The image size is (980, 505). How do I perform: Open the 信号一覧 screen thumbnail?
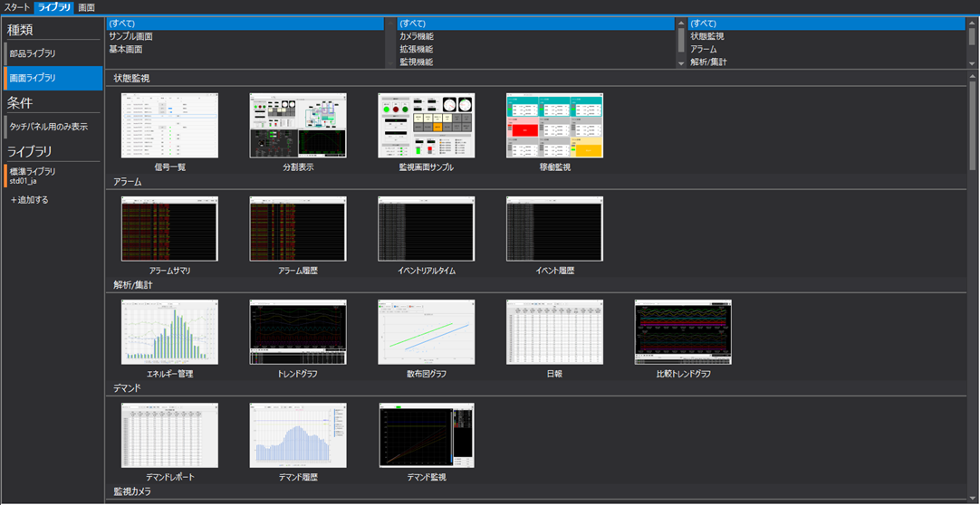pos(169,126)
